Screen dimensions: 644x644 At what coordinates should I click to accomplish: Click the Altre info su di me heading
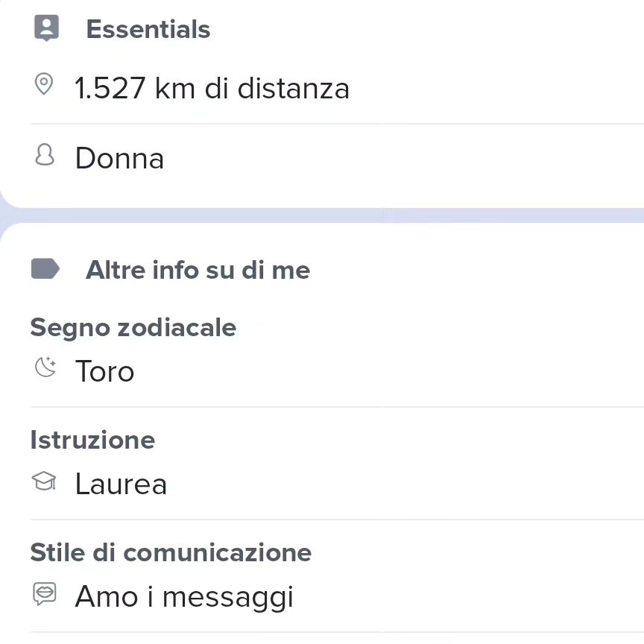pos(198,270)
